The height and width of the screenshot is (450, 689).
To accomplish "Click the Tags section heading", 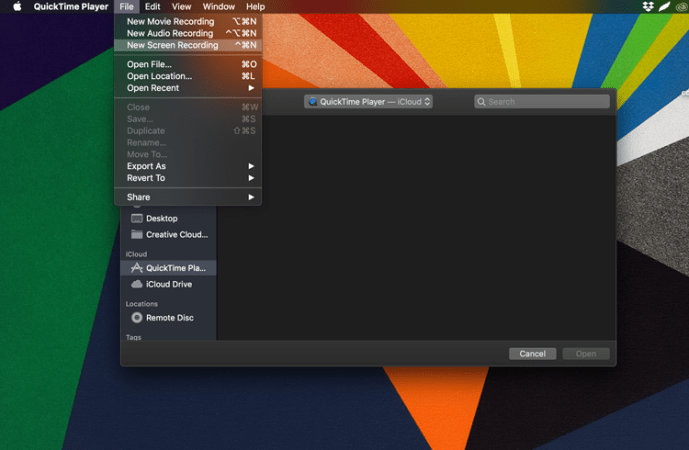I will (134, 337).
